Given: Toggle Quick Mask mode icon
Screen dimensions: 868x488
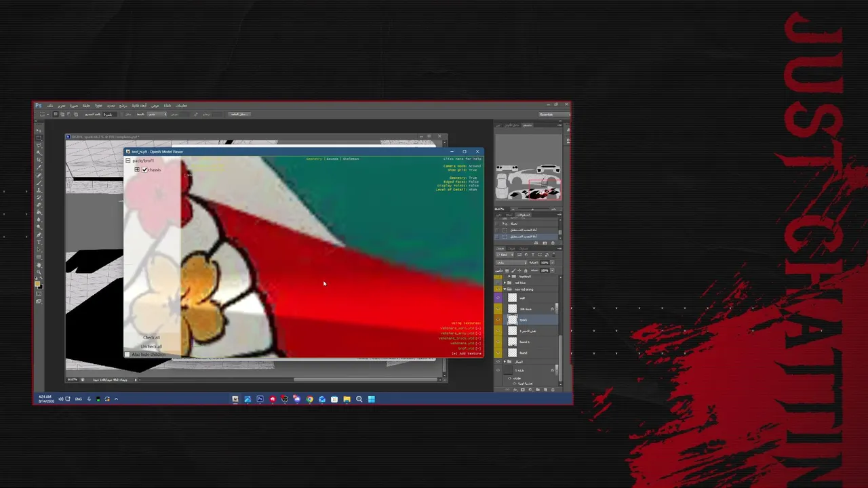Looking at the screenshot, I should click(x=39, y=294).
